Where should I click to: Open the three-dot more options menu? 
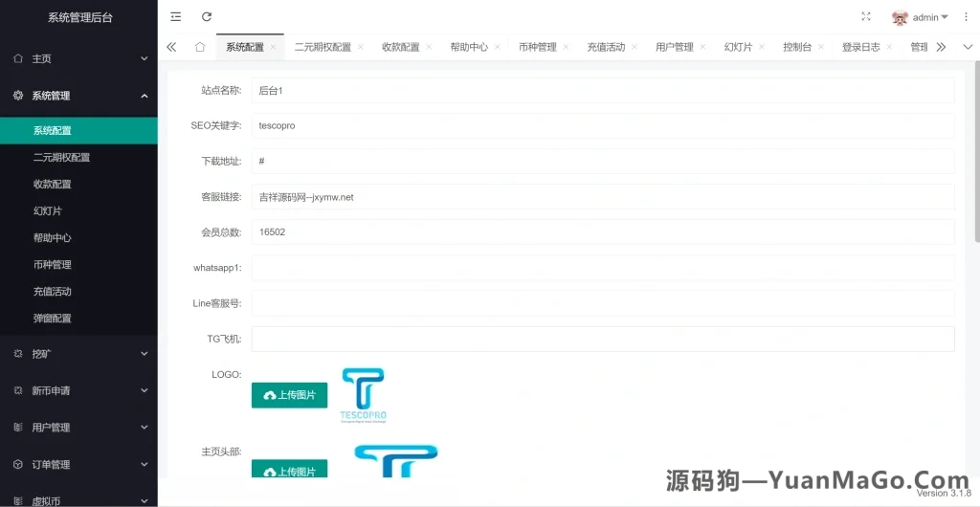pyautogui.click(x=967, y=17)
